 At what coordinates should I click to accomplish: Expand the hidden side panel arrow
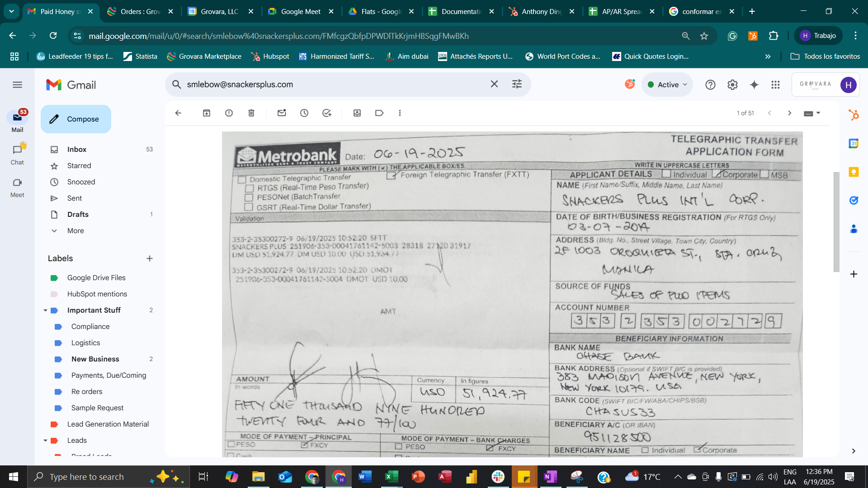click(x=854, y=451)
